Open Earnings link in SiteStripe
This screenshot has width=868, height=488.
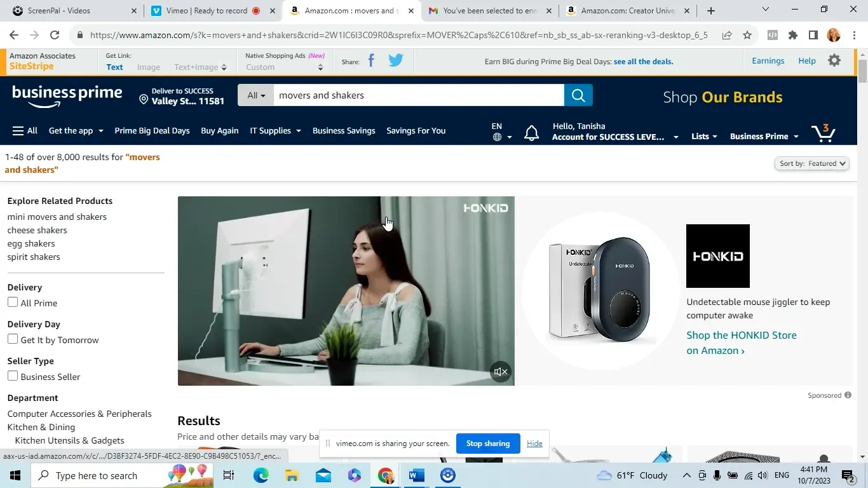pyautogui.click(x=768, y=61)
